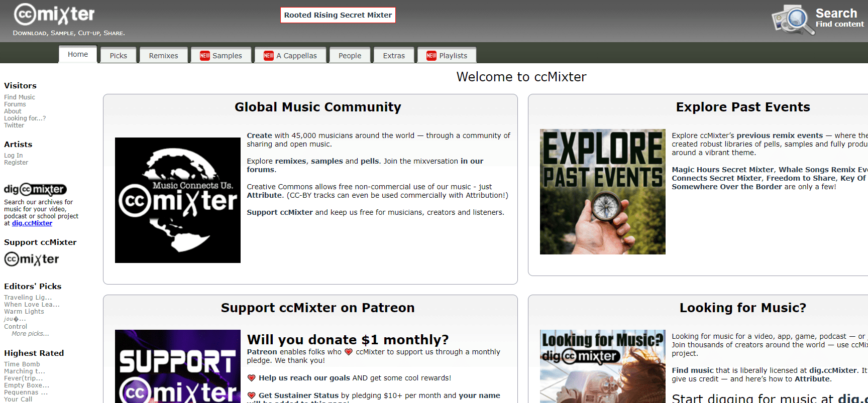Click the Support ccMixter Patreon image
This screenshot has height=403, width=868.
(x=178, y=366)
